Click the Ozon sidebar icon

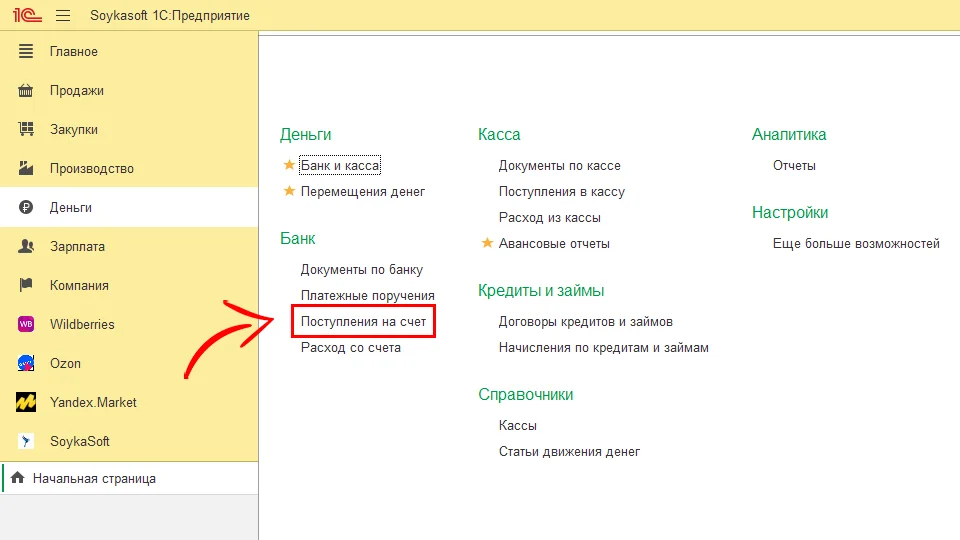(x=27, y=363)
